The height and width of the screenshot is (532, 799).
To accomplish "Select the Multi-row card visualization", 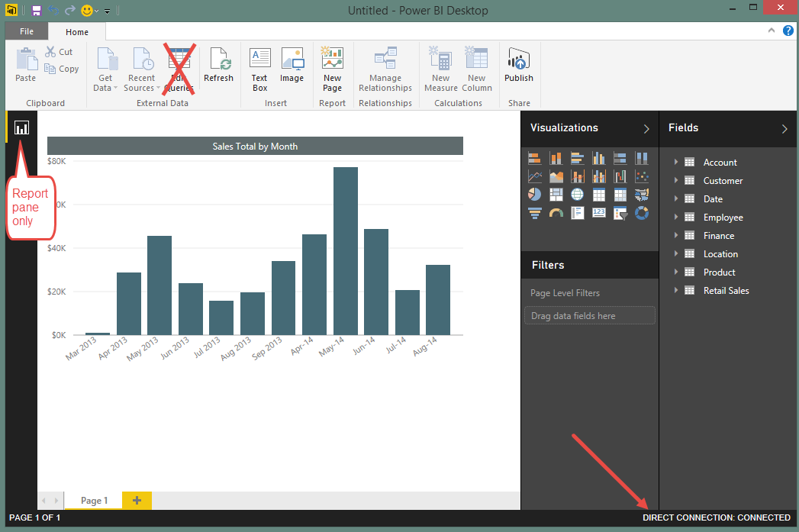I will click(x=578, y=213).
